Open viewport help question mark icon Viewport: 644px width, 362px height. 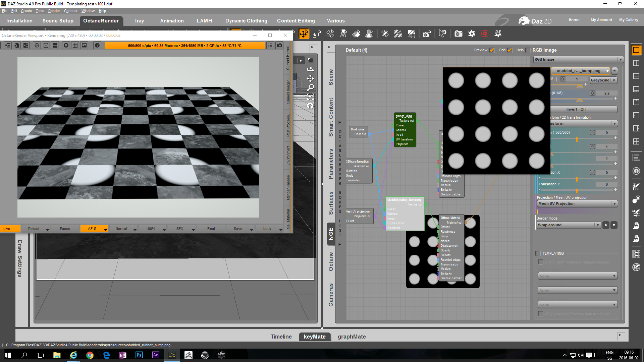pyautogui.click(x=97, y=45)
